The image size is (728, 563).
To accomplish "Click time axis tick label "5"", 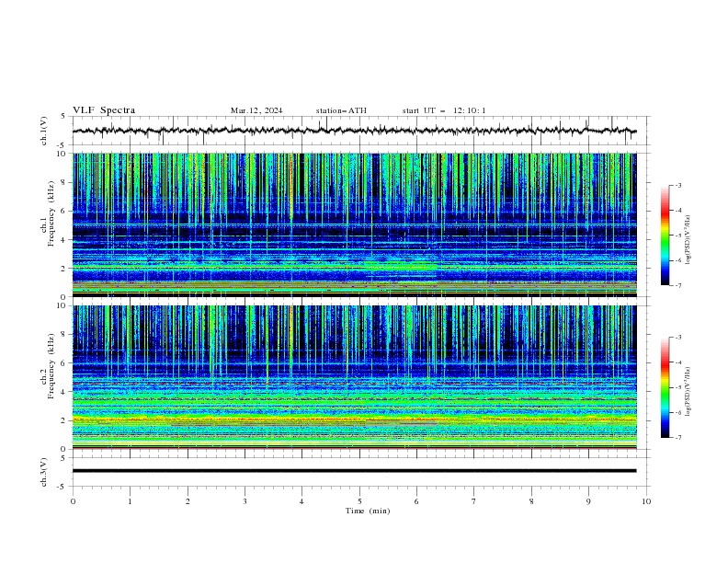I will (x=359, y=501).
